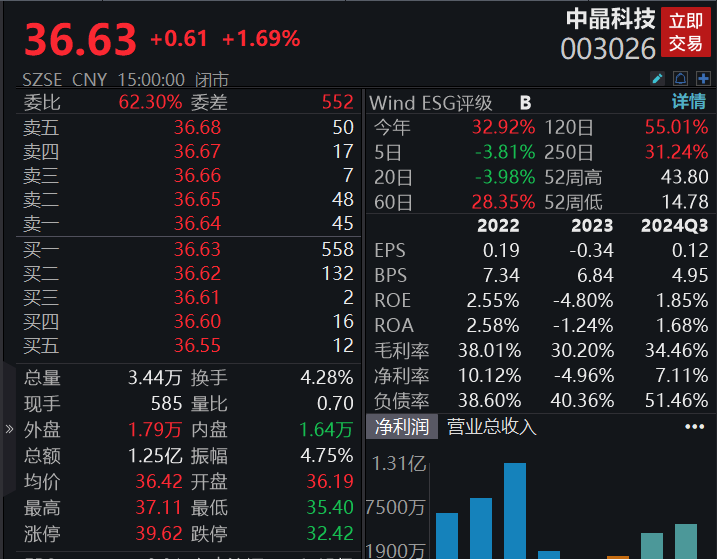Click the stock code 003026
717x559 pixels.
click(608, 48)
